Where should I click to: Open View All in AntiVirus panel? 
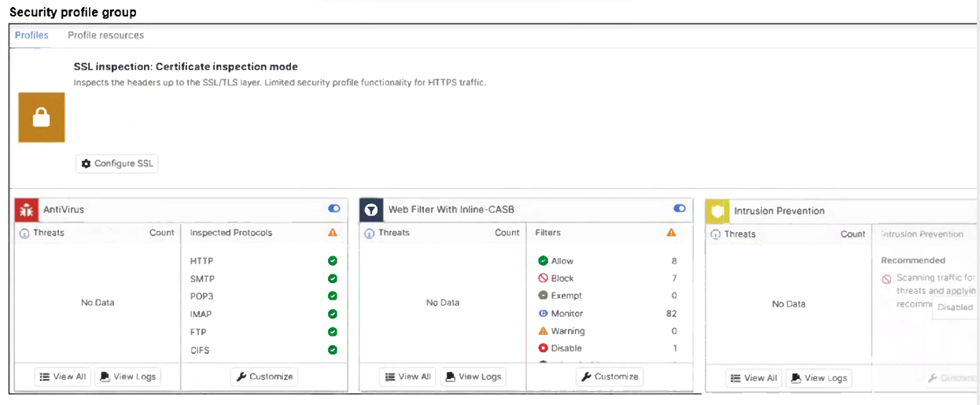(62, 377)
